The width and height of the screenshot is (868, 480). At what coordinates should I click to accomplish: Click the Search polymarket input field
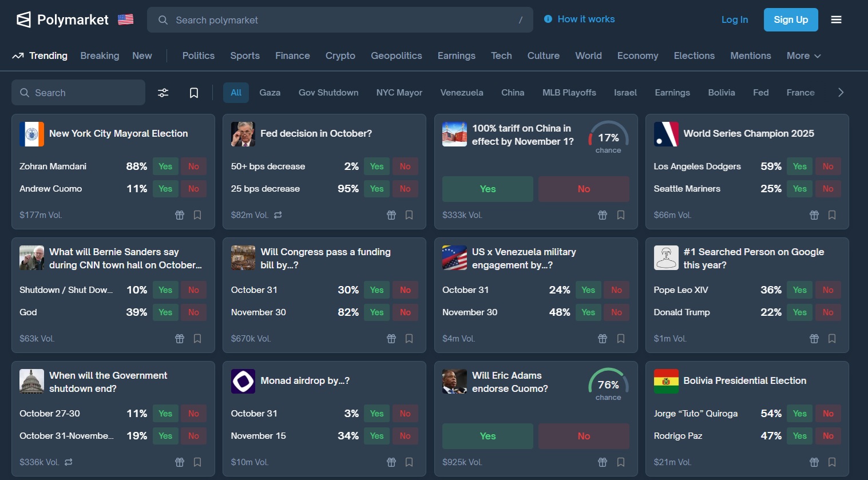340,20
